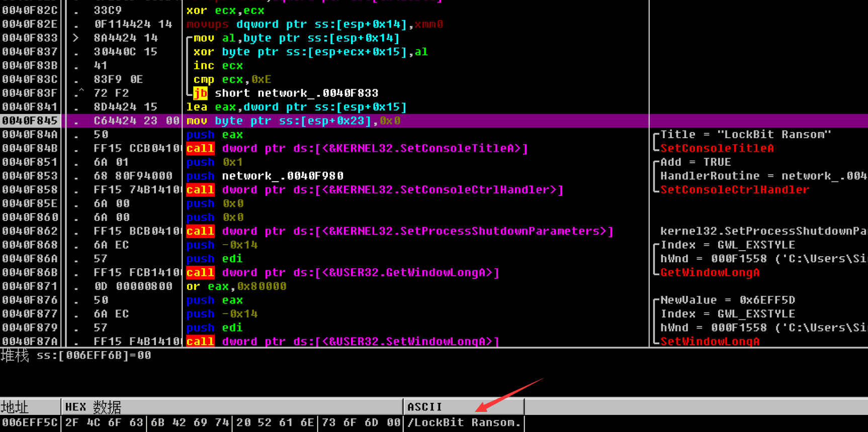
Task: Click the info line "ss:[006EFF6B]=00"
Action: 94,356
